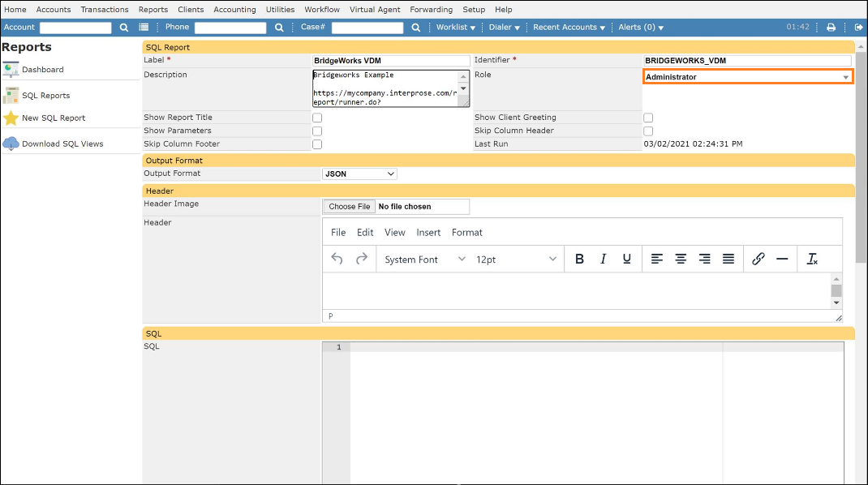Screen dimensions: 868x485
Task: Toggle italic formatting in Header editor
Action: (x=604, y=259)
